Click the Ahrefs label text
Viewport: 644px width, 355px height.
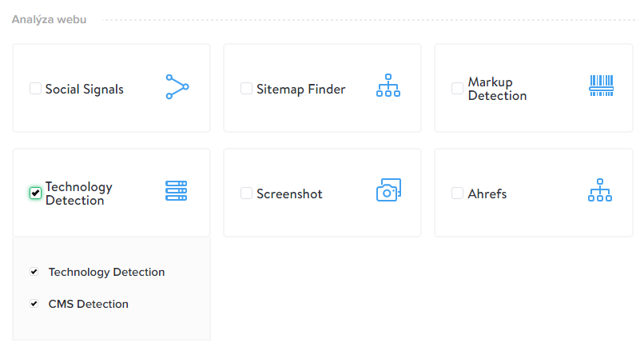point(487,194)
